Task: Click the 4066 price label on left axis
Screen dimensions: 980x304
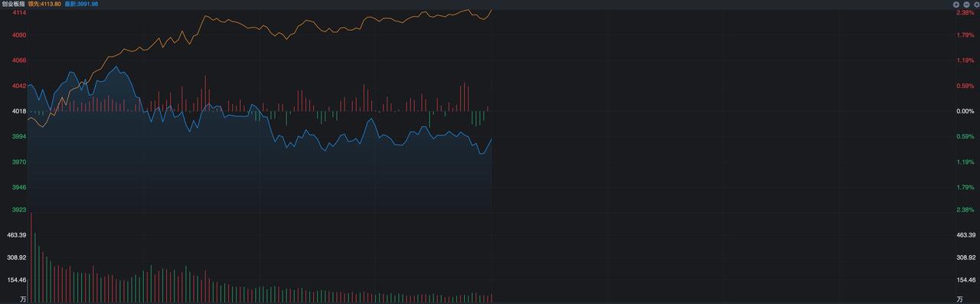Action: 19,60
